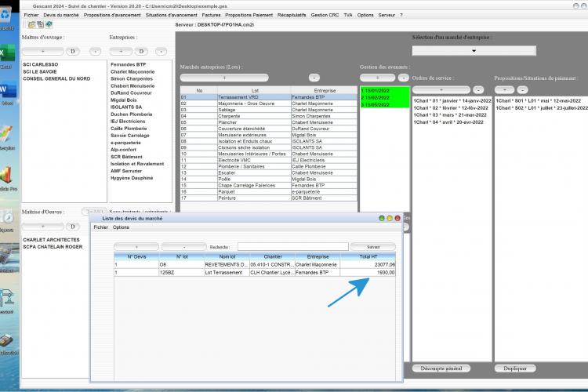Remove an Ordre de service with minus button
588x392 pixels.
coord(478,89)
